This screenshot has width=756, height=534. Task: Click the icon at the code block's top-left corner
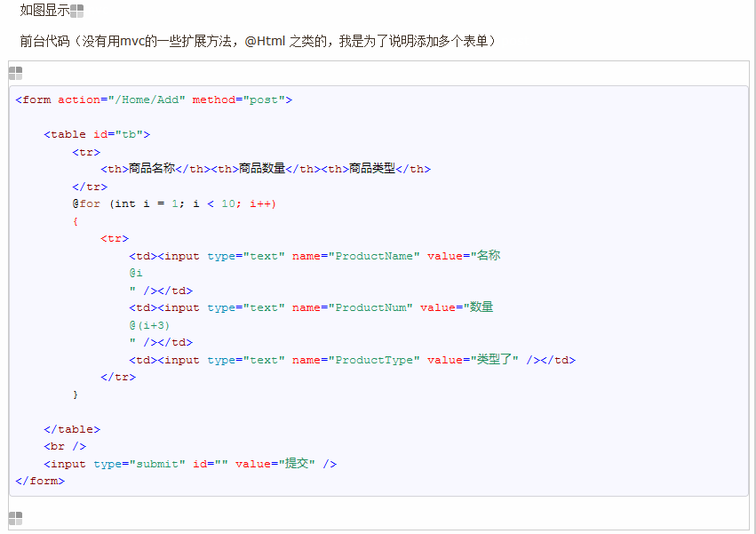15,74
